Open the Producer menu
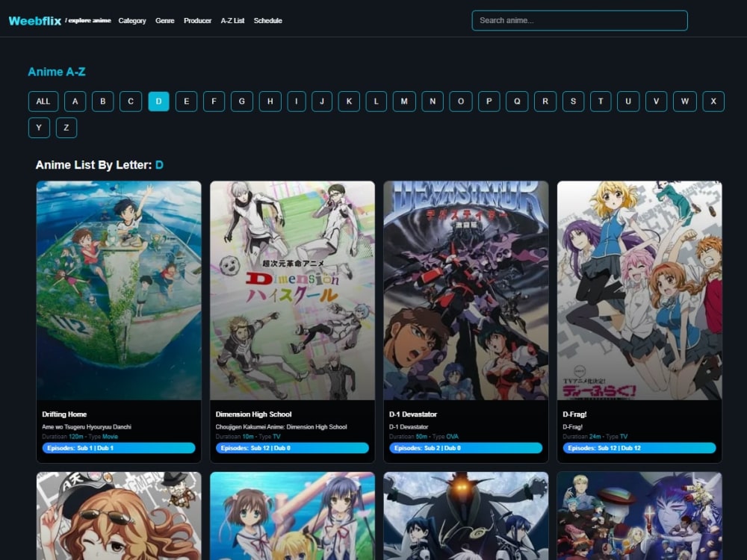 197,20
